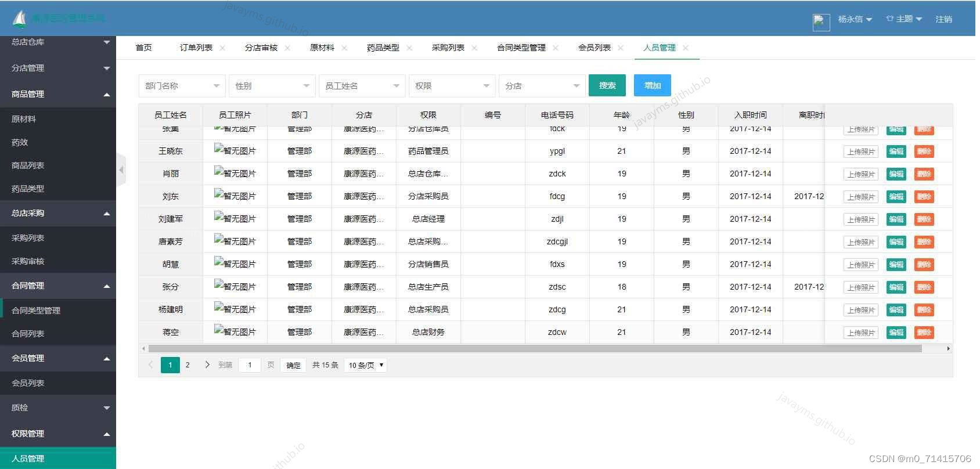Click 上传照片 for 王晓东
The width and height of the screenshot is (980, 469).
pyautogui.click(x=860, y=151)
